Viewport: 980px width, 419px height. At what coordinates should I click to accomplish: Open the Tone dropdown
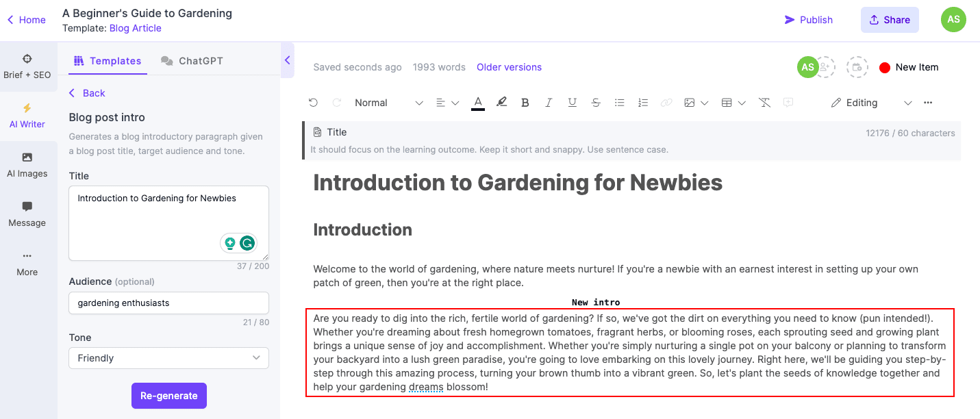tap(168, 358)
